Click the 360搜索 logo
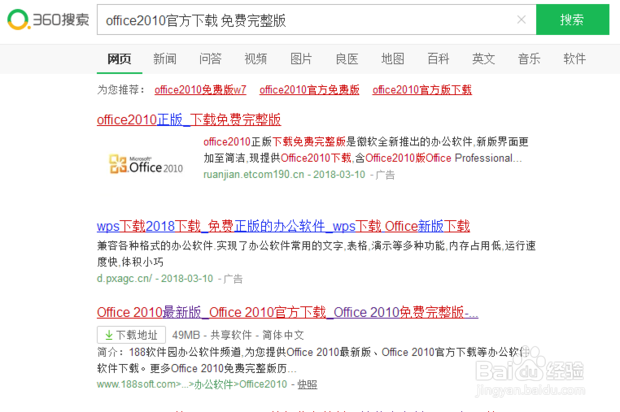 [x=48, y=19]
